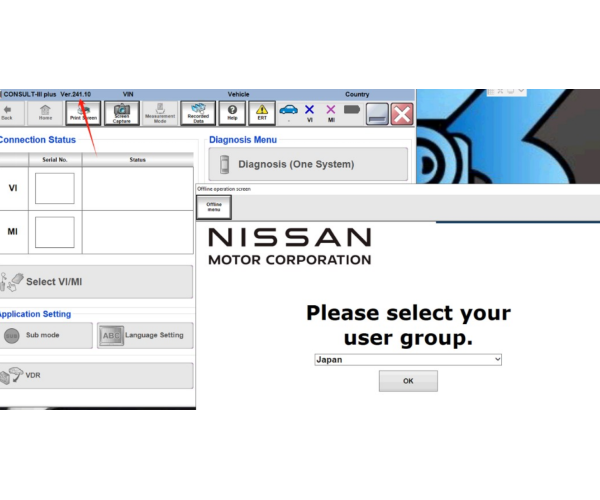
Task: Click the MI row label
Action: coord(13,232)
